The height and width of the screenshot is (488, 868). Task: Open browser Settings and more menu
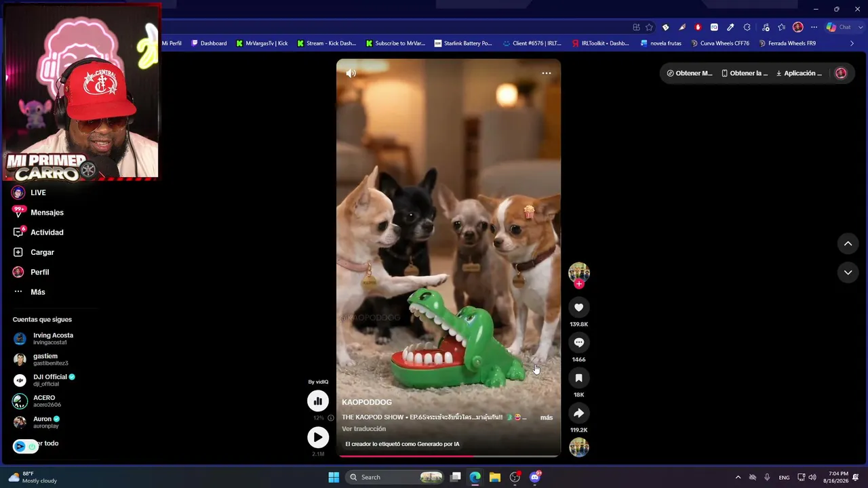point(814,27)
